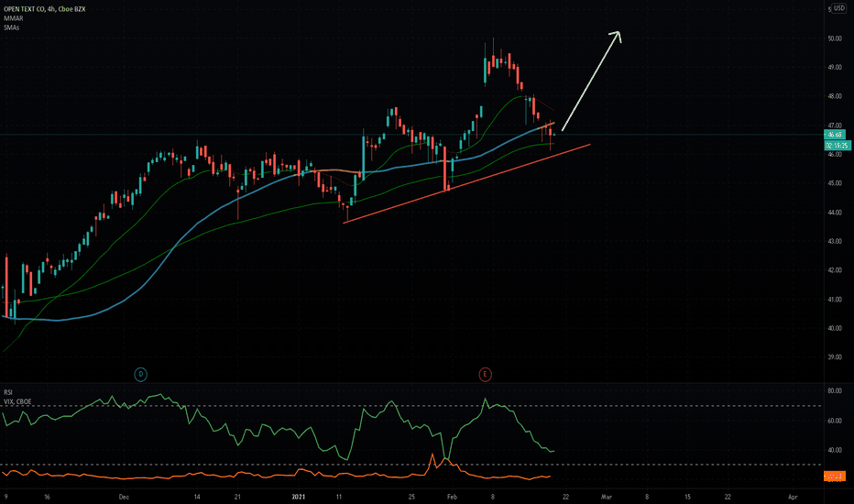Click the 42.00 price axis label
The height and width of the screenshot is (504, 854).
coord(835,270)
